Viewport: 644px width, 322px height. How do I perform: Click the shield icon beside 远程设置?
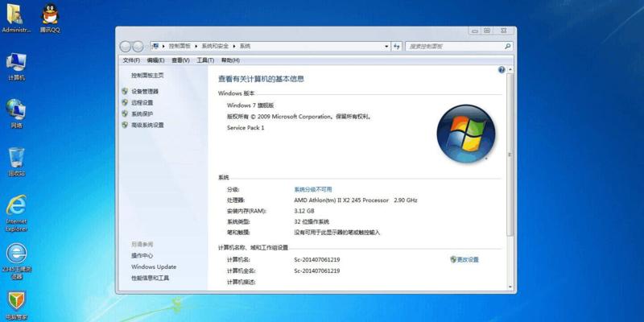coord(125,102)
